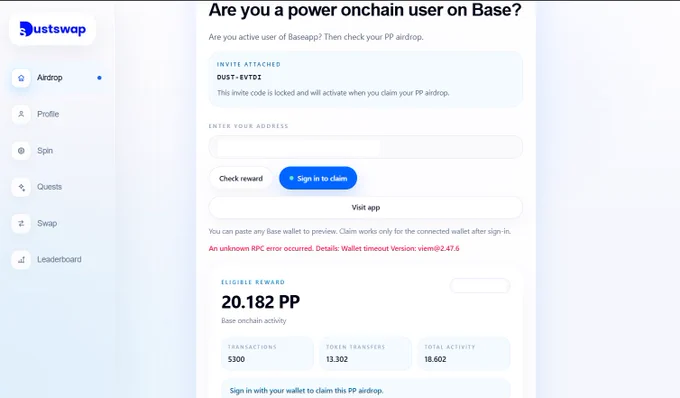Click the Check reward button

tap(241, 178)
